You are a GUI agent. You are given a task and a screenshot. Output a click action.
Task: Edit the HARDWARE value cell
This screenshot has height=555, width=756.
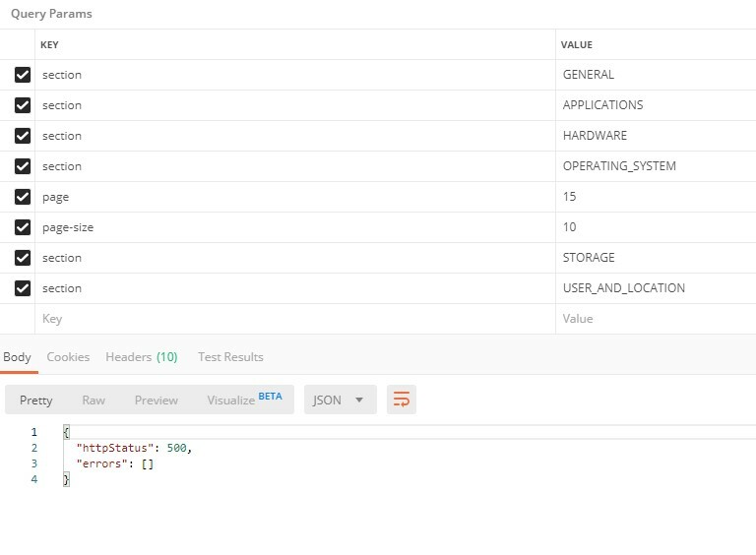656,136
